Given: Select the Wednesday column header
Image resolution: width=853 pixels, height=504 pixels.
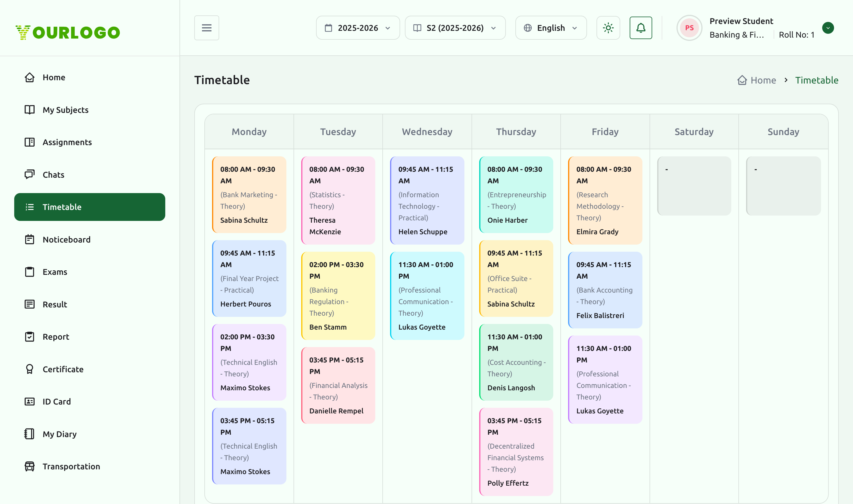Looking at the screenshot, I should click(x=427, y=132).
